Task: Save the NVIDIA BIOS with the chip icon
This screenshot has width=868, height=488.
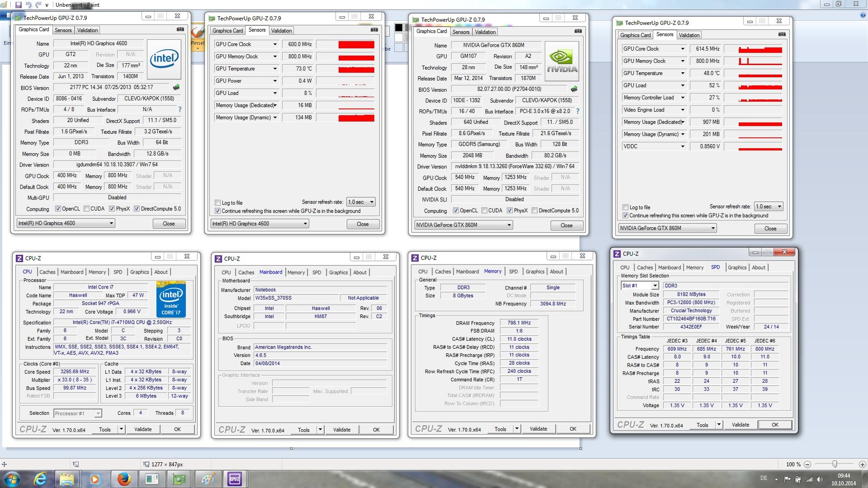Action: pos(574,89)
